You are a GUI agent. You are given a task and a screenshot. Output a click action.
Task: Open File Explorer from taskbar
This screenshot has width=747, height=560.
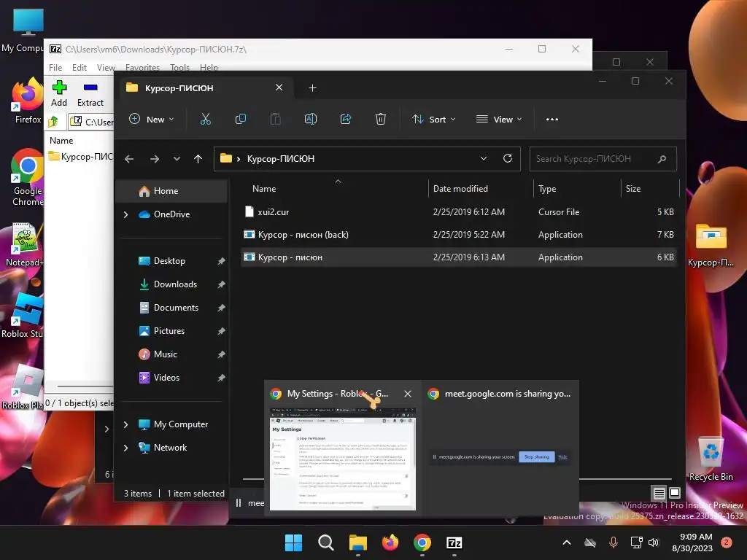pos(357,542)
